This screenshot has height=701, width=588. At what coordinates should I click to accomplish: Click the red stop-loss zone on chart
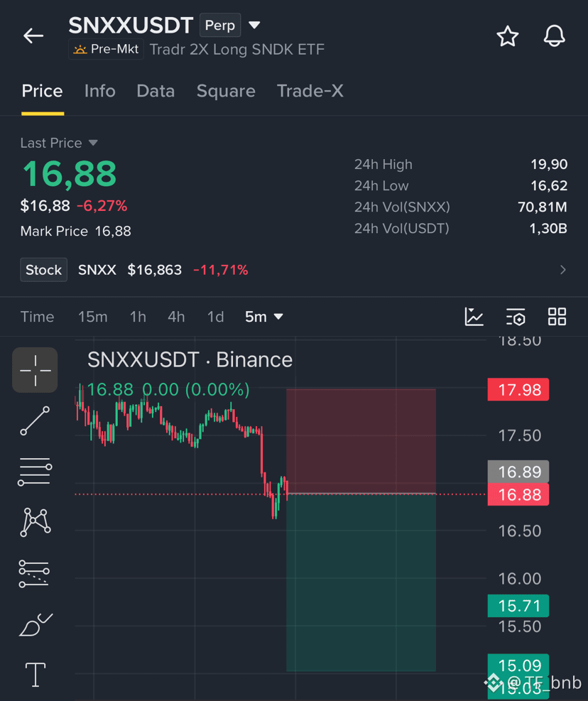pyautogui.click(x=361, y=441)
